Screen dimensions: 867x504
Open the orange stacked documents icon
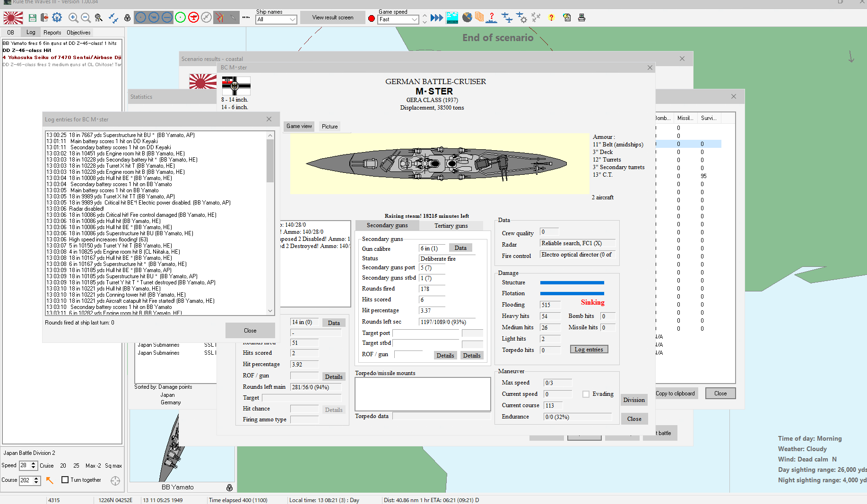(479, 17)
